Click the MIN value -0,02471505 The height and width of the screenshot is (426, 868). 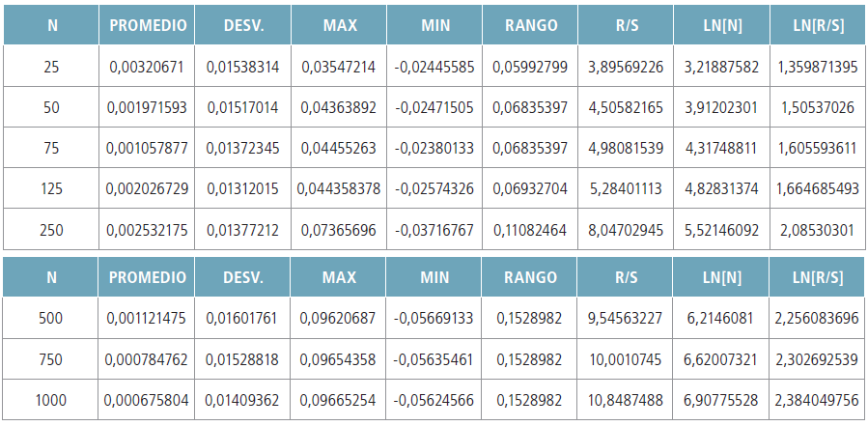[x=434, y=107]
